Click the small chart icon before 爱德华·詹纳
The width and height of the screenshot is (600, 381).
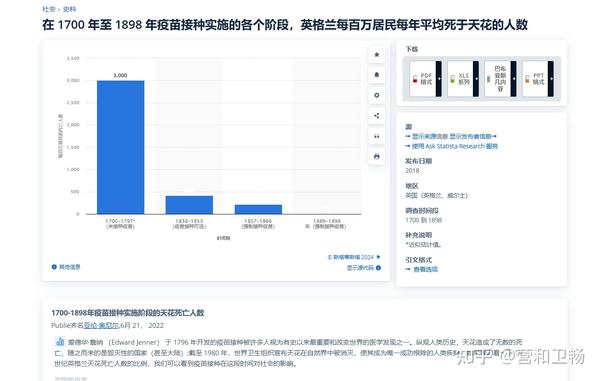click(x=60, y=341)
